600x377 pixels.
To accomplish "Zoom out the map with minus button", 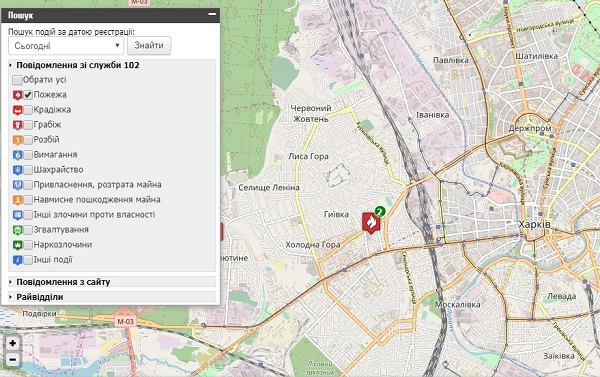I will pyautogui.click(x=13, y=359).
